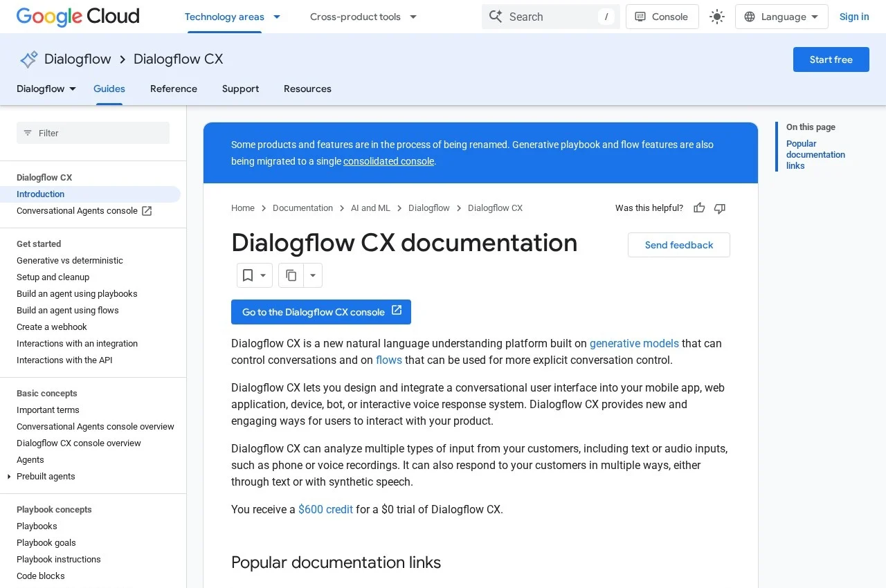Image resolution: width=886 pixels, height=588 pixels.
Task: Open the $600 credit link
Action: point(325,509)
